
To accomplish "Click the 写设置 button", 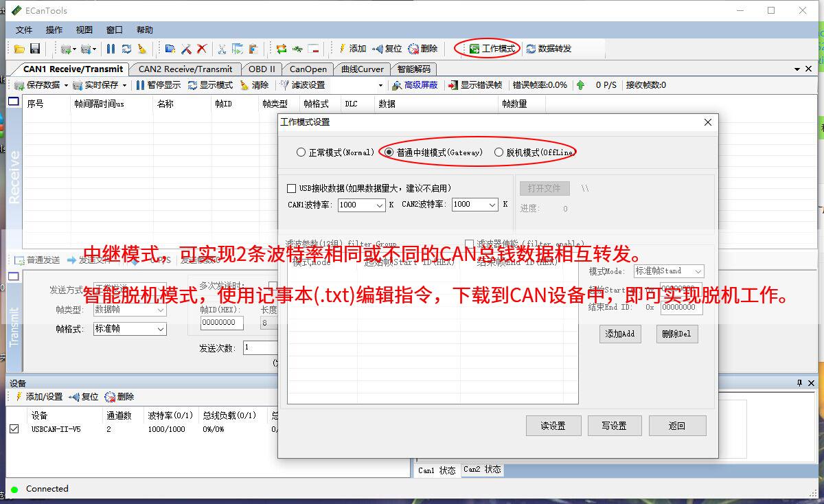I will [x=614, y=426].
